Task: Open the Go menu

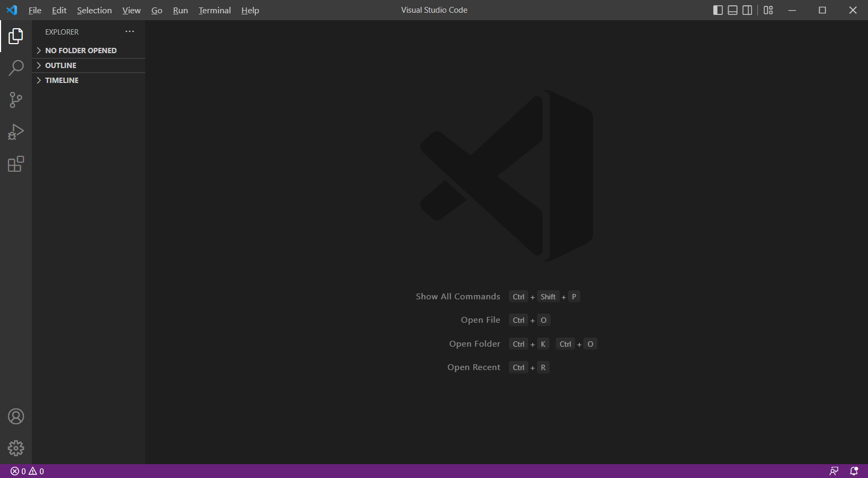Action: [x=157, y=10]
